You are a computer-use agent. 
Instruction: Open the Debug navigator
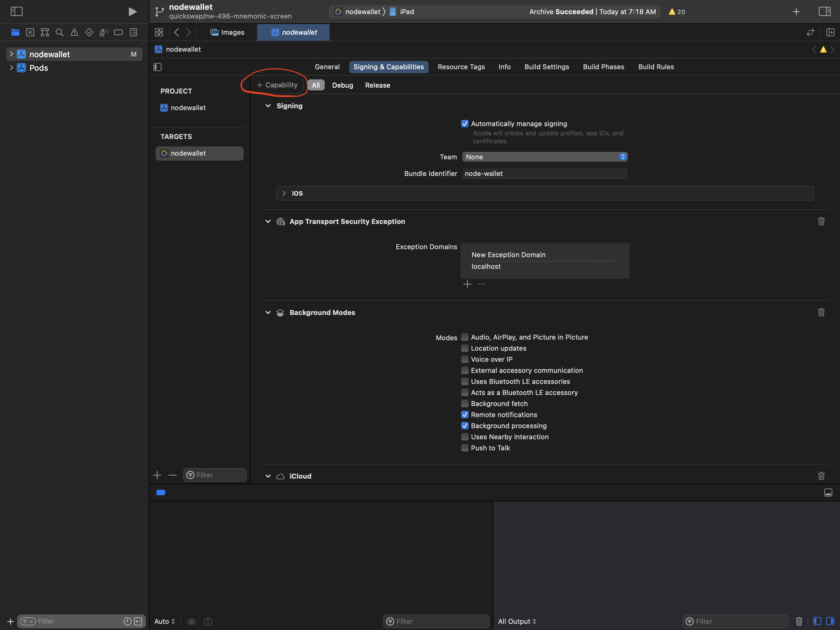click(104, 32)
